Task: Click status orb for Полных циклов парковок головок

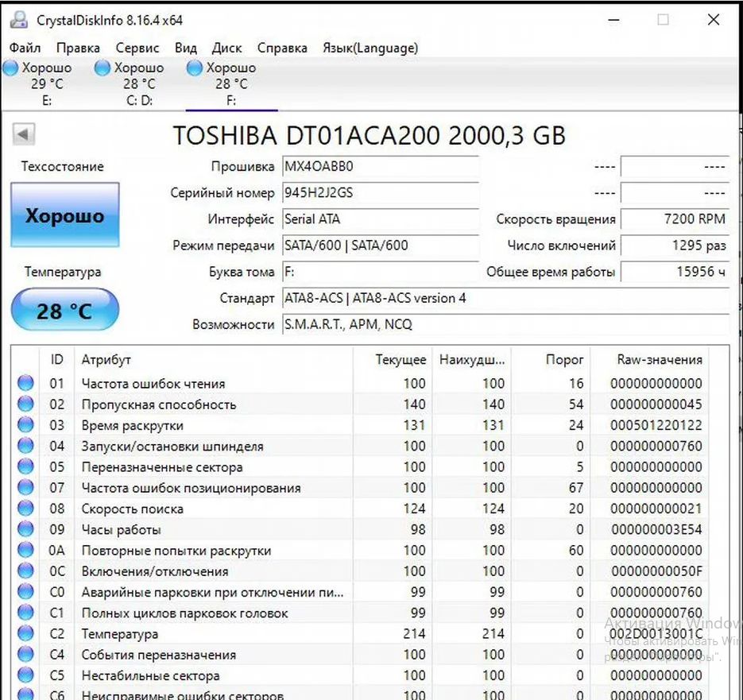Action: click(25, 613)
